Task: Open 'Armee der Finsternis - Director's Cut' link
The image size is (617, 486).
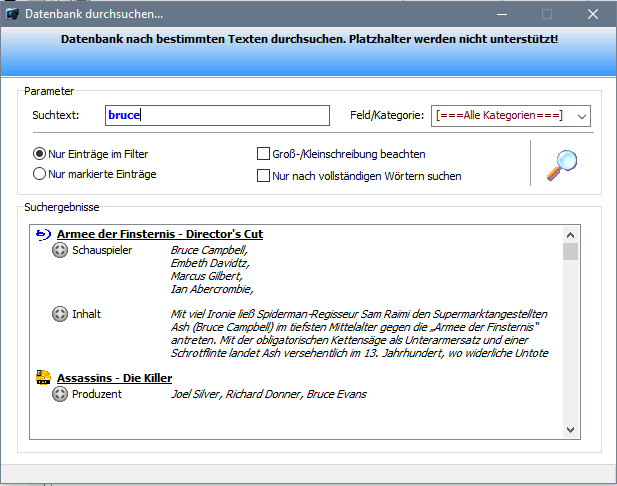Action: click(160, 234)
